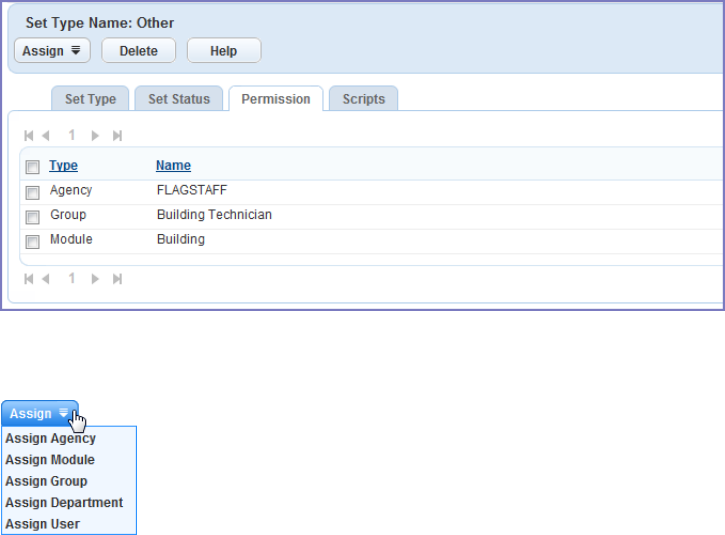
Task: Choose Assign Group from the menu
Action: coord(46,481)
